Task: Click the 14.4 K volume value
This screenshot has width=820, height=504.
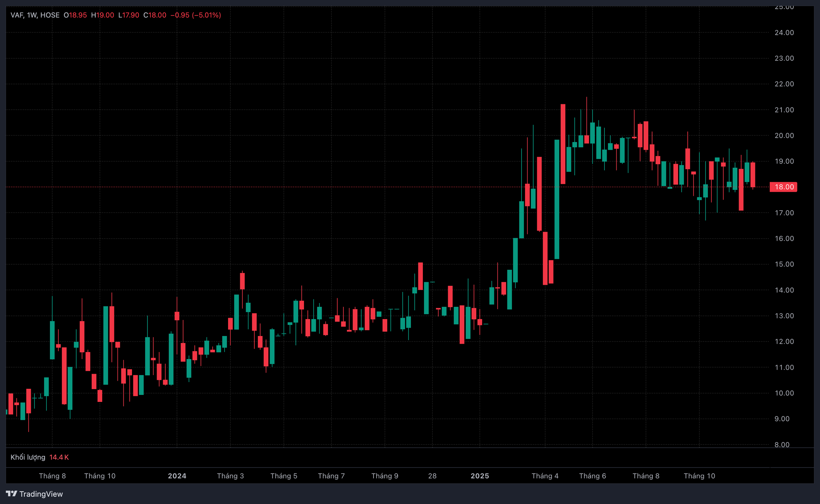Action: [59, 457]
